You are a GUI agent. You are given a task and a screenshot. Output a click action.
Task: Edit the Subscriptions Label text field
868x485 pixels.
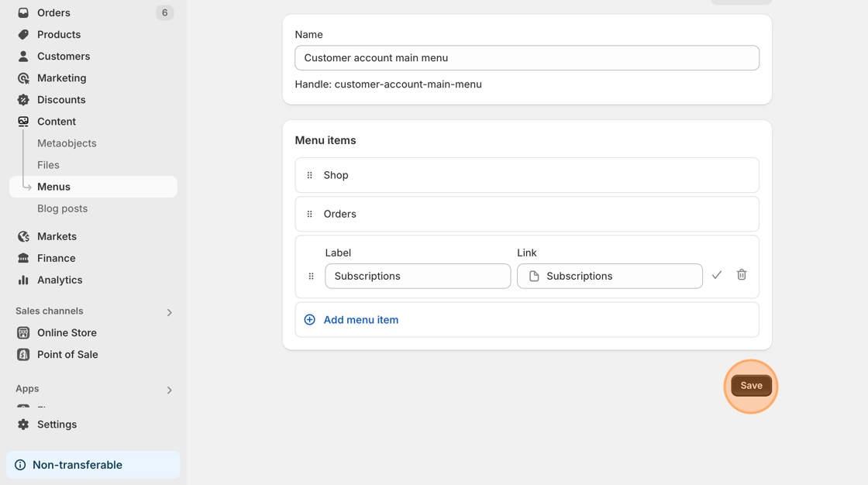[418, 277]
